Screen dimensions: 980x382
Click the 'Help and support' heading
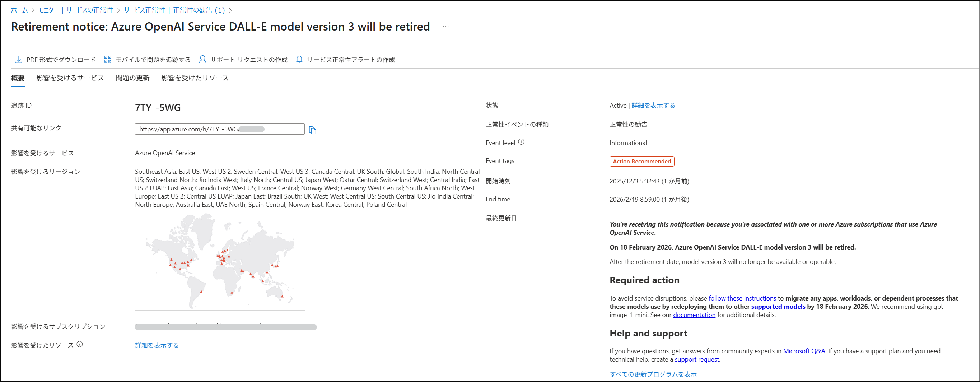648,333
